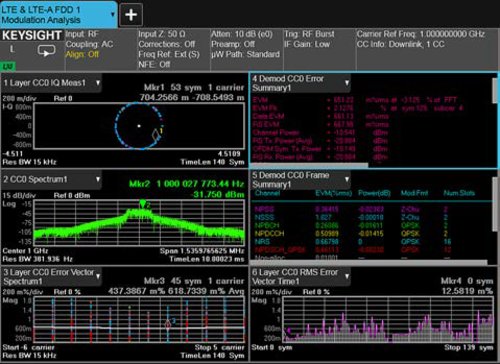This screenshot has height=364, width=500.
Task: Click IF Gain: Low text
Action: pos(307,44)
